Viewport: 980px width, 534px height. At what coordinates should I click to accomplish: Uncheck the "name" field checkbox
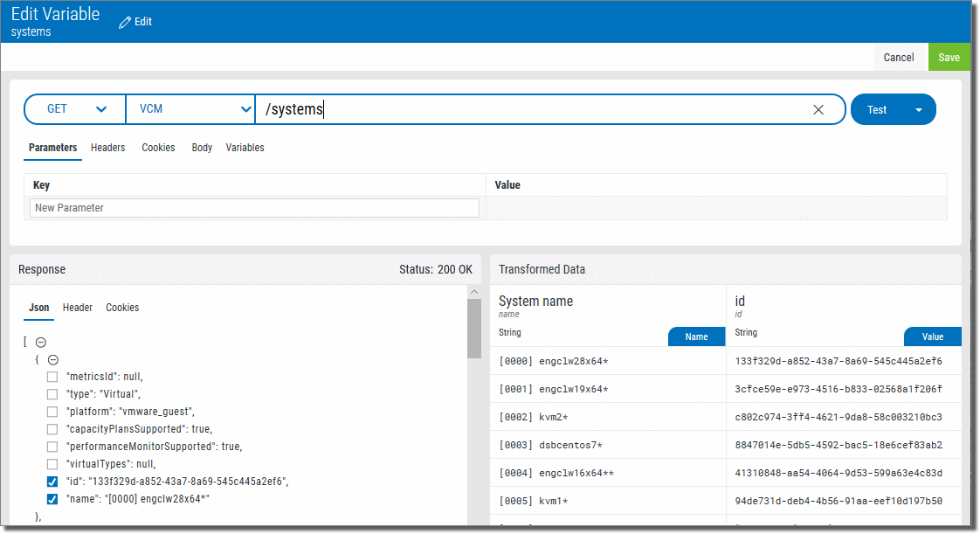coord(52,499)
